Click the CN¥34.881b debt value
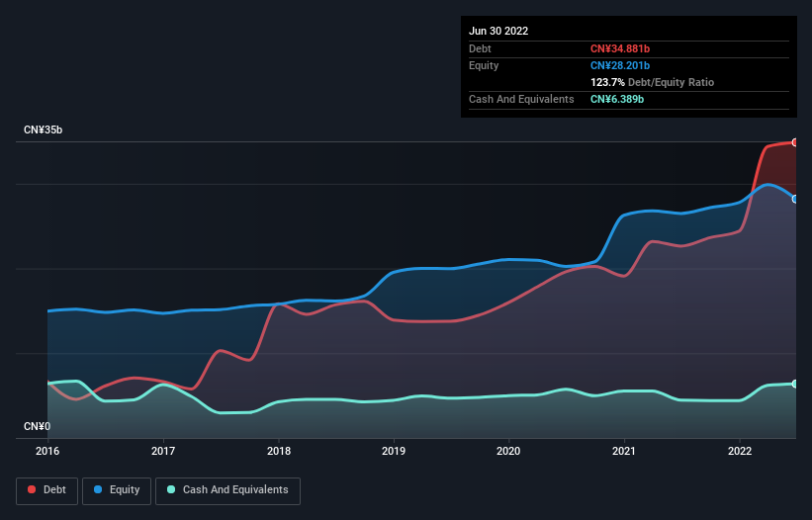 620,48
